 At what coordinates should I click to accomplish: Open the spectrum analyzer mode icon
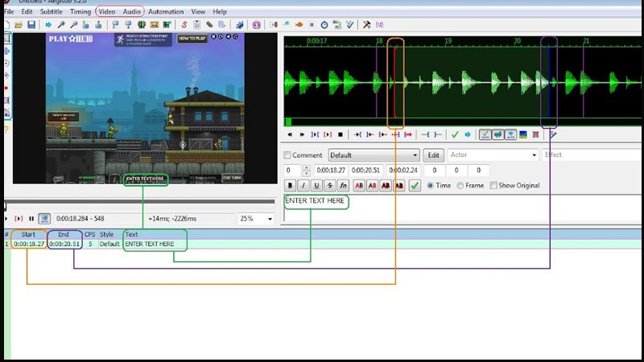pyautogui.click(x=523, y=134)
